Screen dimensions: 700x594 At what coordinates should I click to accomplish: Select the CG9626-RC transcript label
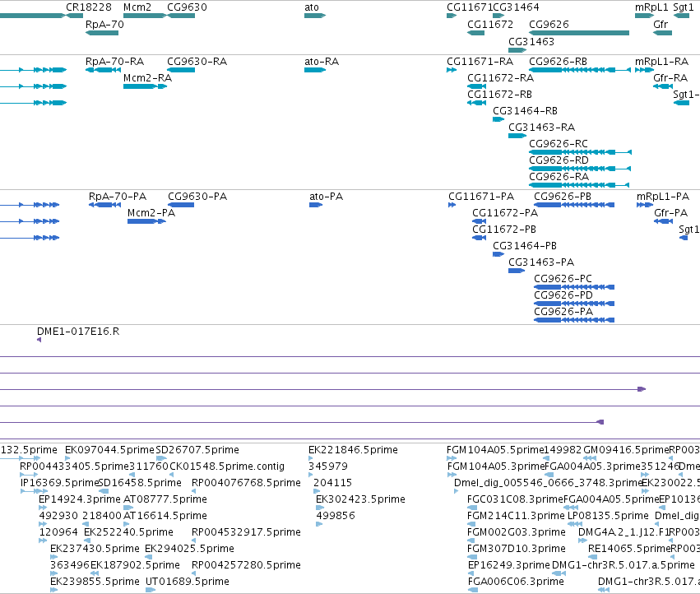pos(559,144)
